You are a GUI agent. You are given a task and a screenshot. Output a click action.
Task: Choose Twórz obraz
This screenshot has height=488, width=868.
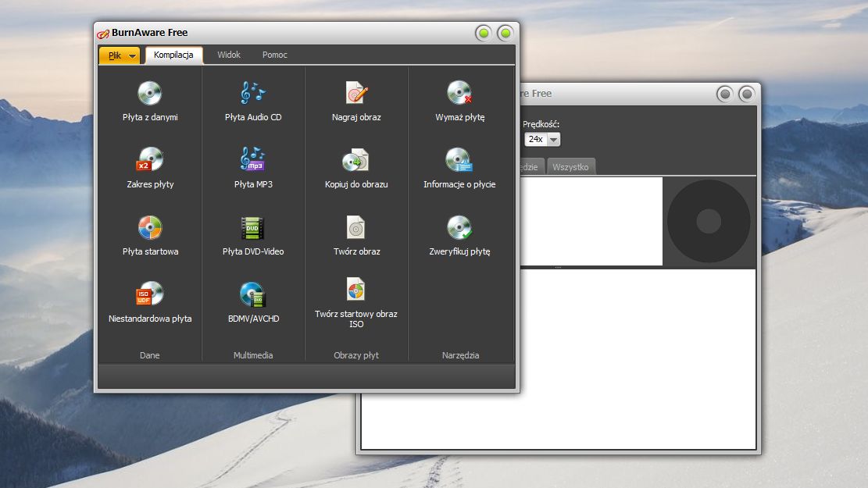(356, 235)
